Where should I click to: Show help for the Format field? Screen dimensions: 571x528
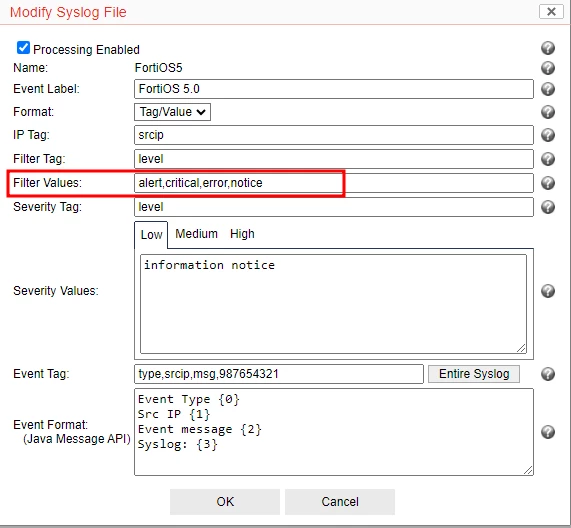[x=548, y=112]
